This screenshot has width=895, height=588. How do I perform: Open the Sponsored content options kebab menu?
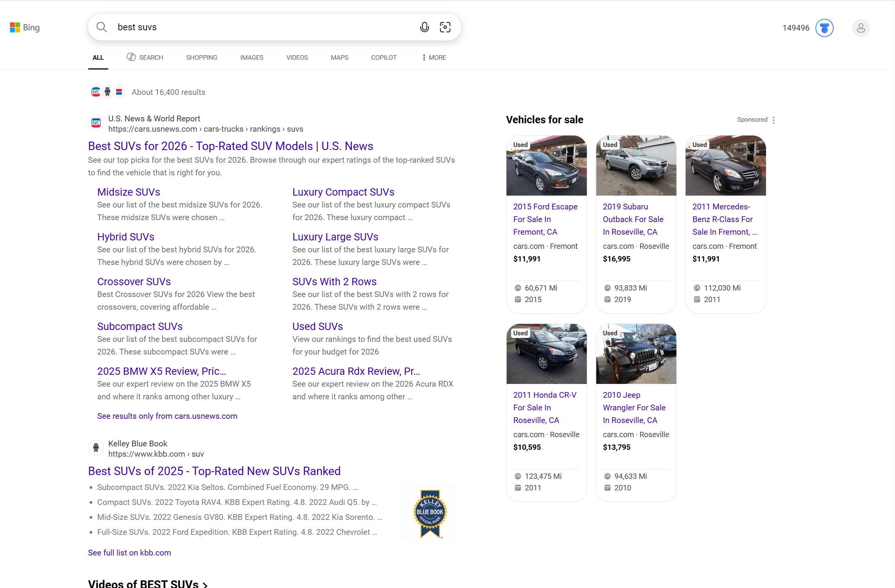pyautogui.click(x=774, y=120)
